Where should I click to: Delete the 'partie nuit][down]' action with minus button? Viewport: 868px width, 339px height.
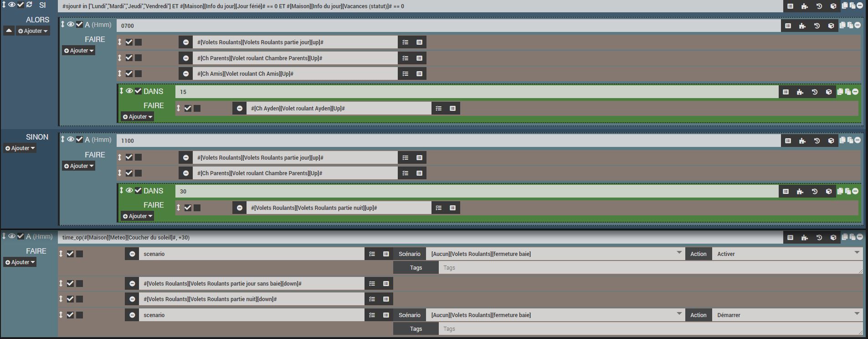[x=132, y=299]
